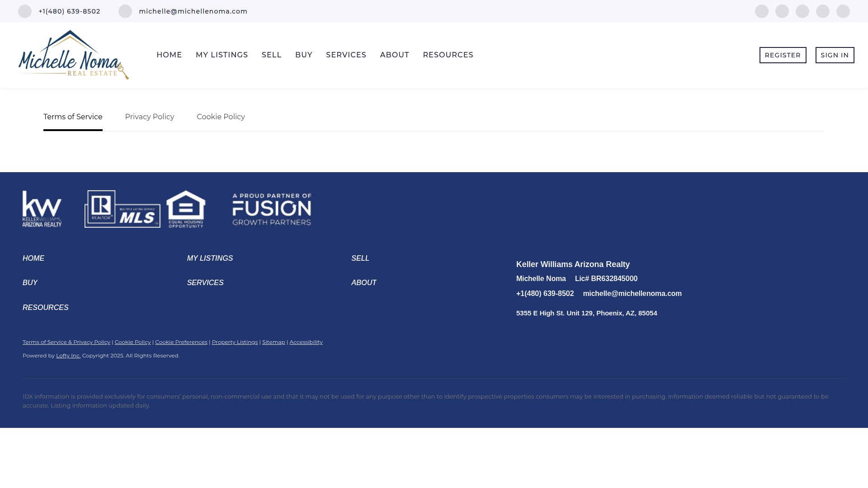868x488 pixels.
Task: Click the license number Lic# BR632845000
Action: 606,279
